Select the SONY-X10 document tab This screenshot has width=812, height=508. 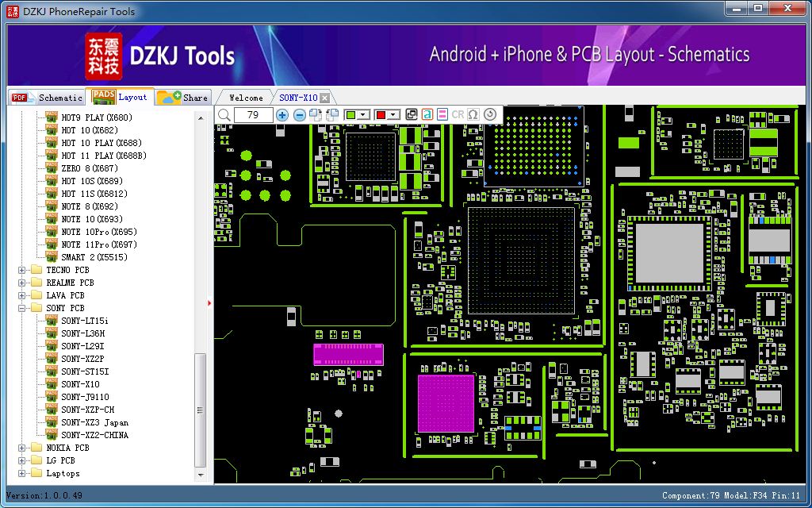point(298,98)
